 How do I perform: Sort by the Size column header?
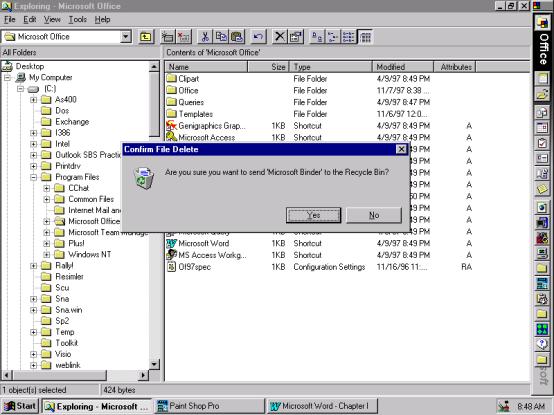click(269, 67)
